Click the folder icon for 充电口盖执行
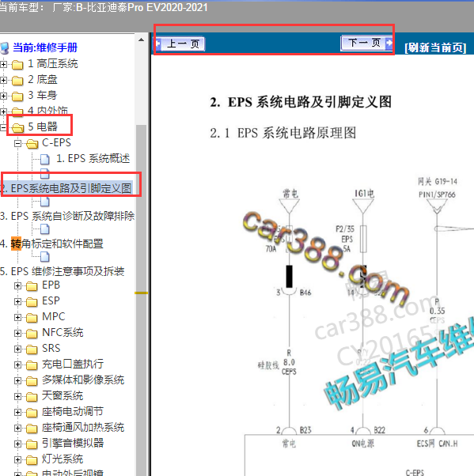The width and height of the screenshot is (474, 476). [32, 365]
